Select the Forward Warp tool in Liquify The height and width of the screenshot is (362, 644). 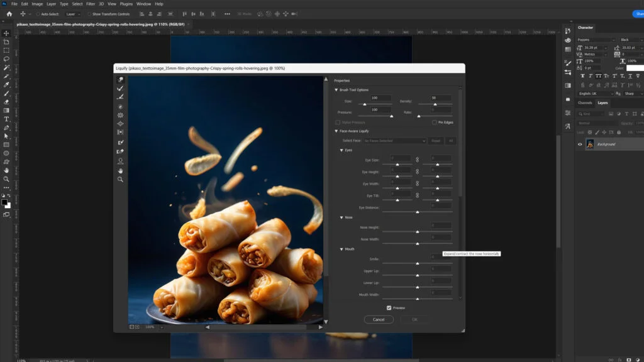point(120,80)
